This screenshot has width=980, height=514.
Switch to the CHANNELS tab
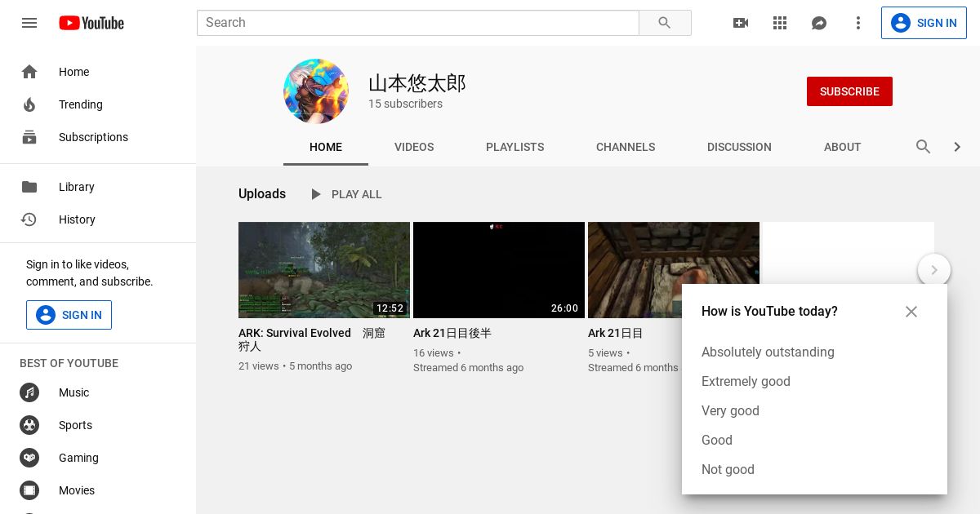(626, 147)
